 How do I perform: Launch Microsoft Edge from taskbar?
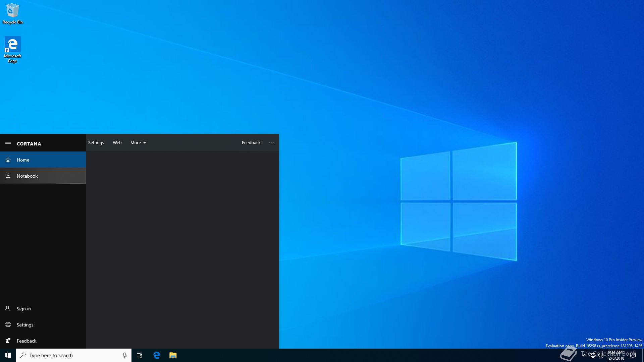tap(157, 355)
